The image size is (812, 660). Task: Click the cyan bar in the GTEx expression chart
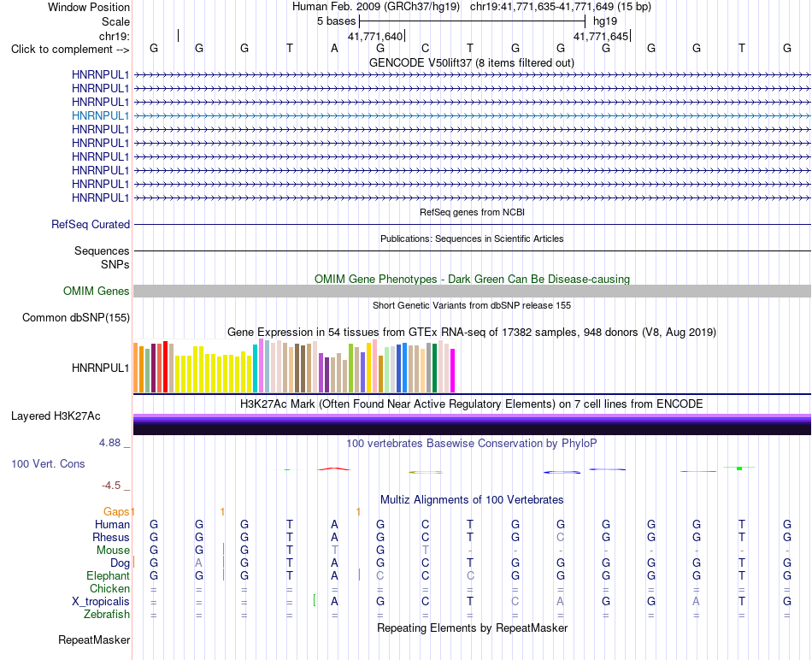255,368
